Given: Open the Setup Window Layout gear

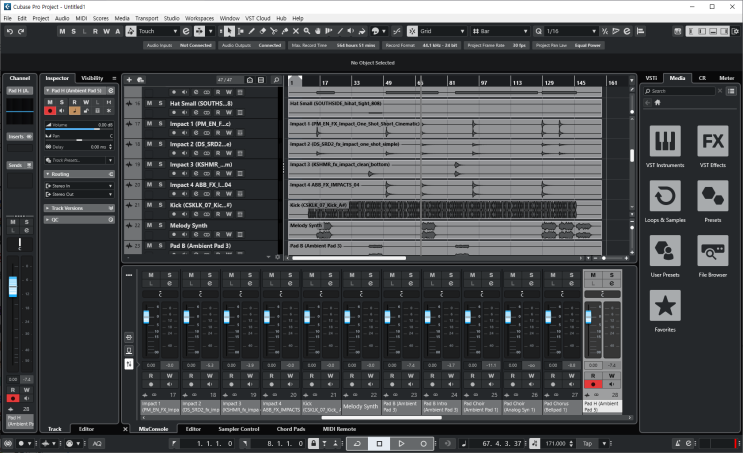Looking at the screenshot, I should coord(735,31).
